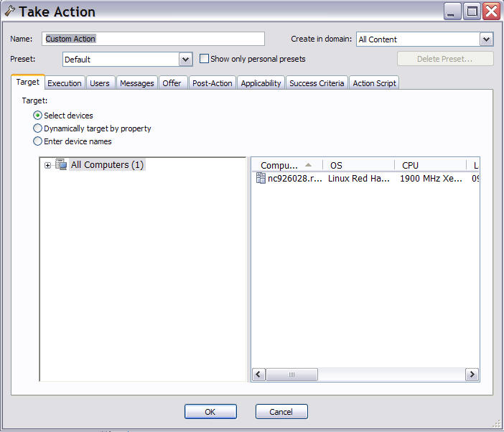Go to the Messages tab
Screen dimensions: 504x432
click(137, 83)
